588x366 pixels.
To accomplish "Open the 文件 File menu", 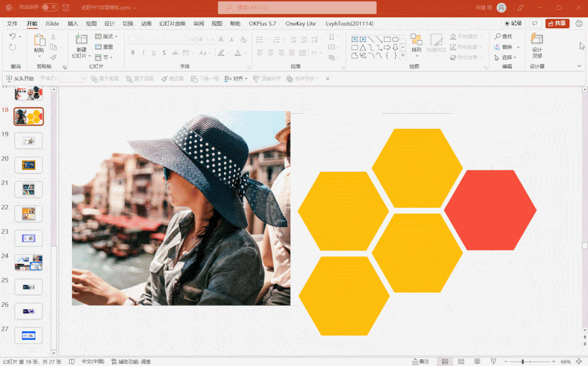I will (12, 23).
